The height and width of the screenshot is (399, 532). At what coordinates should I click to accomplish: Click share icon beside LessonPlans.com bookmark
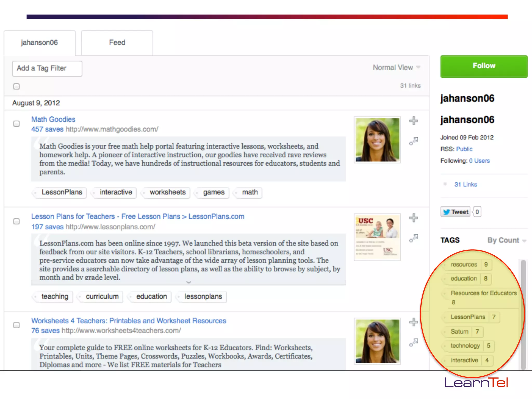[x=413, y=238]
